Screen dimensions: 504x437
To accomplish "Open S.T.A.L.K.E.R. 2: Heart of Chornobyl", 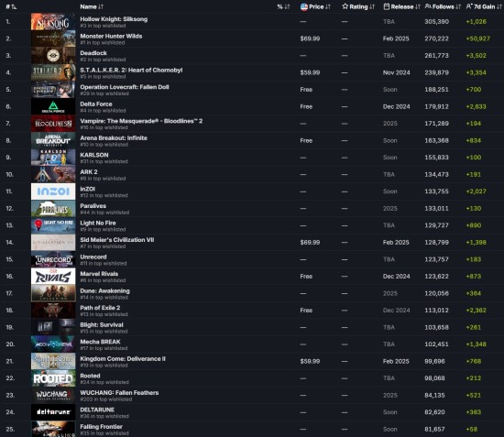I will coord(131,70).
